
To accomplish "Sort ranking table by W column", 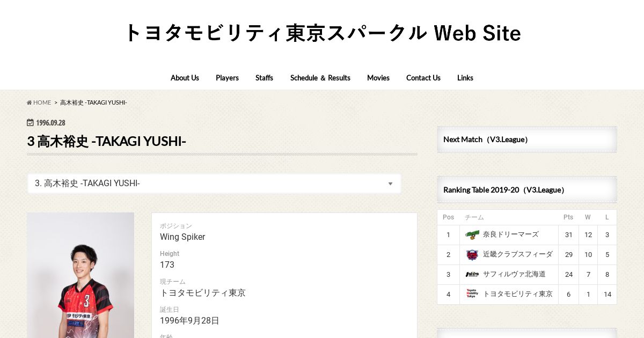I will click(588, 217).
